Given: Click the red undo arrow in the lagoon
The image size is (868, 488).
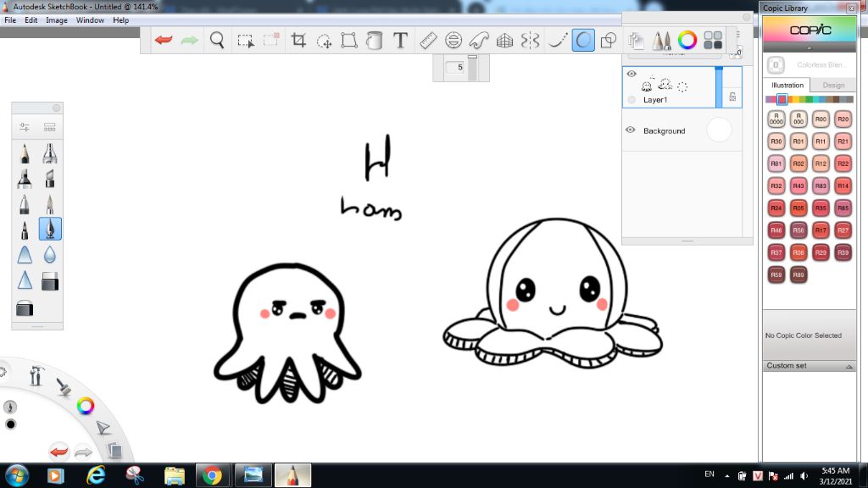Looking at the screenshot, I should 58,452.
